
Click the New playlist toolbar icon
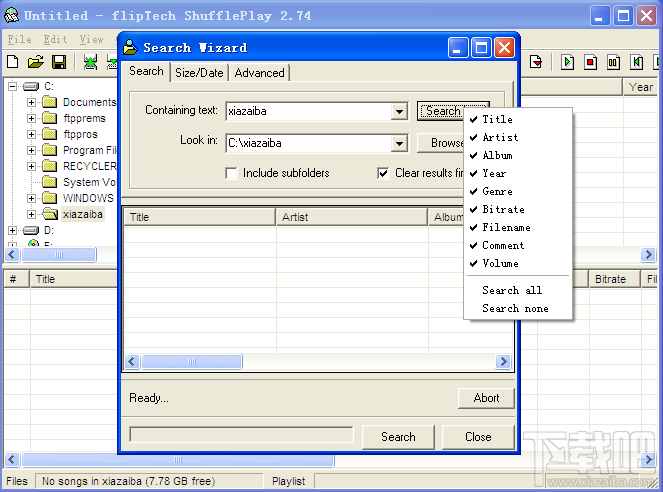(13, 62)
